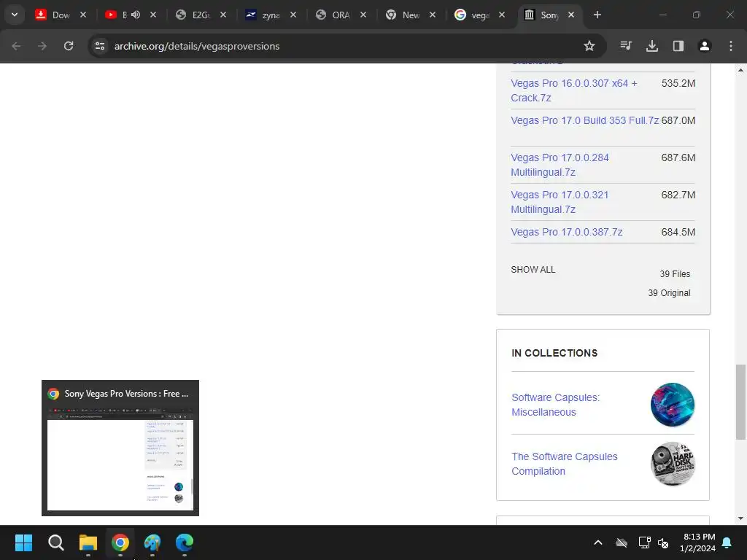Bookmark this page with the star

tap(589, 46)
